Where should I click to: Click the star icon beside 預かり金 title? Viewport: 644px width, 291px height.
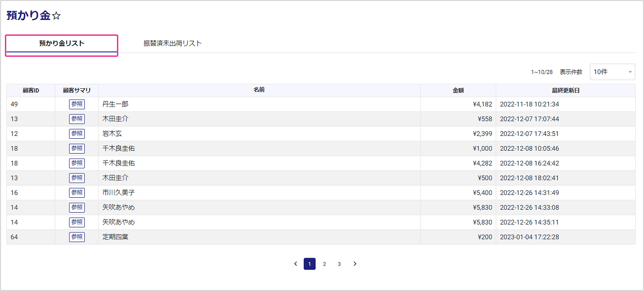(x=56, y=16)
